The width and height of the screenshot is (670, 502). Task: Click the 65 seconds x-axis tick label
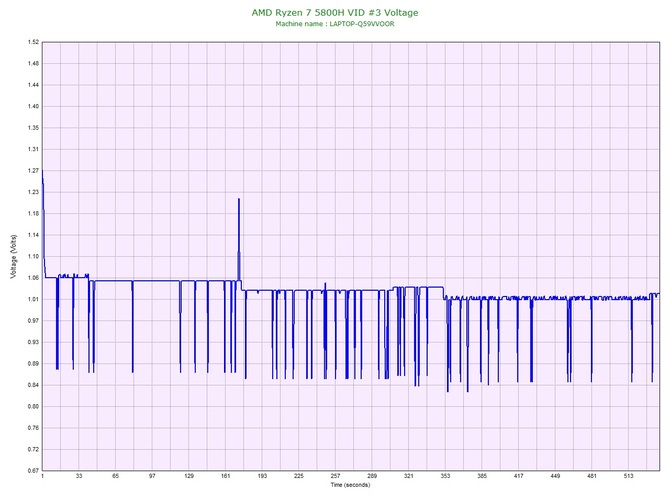(x=115, y=476)
